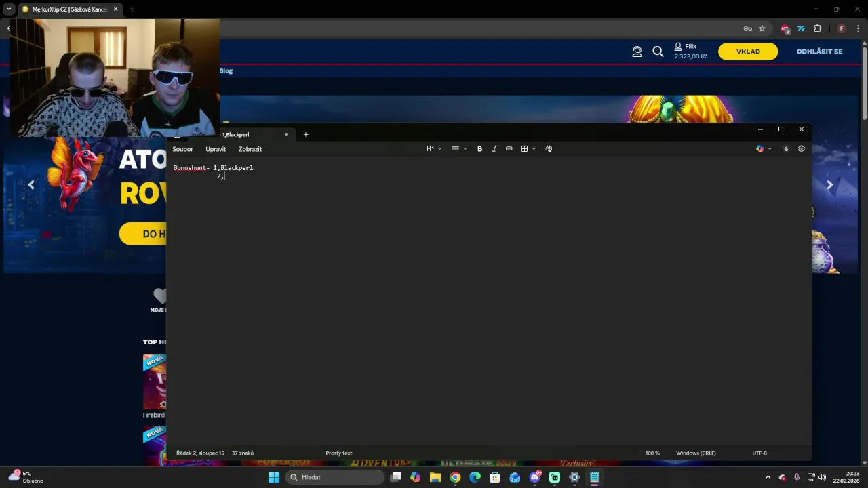
Task: Bookmark this page with the star icon
Action: pos(762,28)
